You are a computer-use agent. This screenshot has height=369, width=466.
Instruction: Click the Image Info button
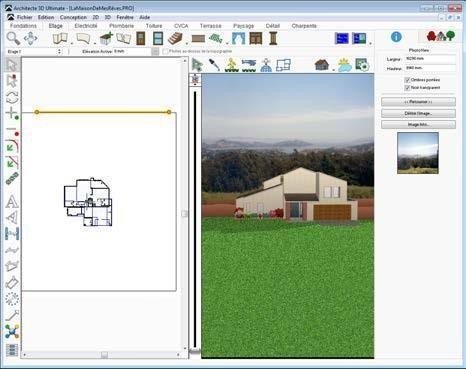point(418,125)
